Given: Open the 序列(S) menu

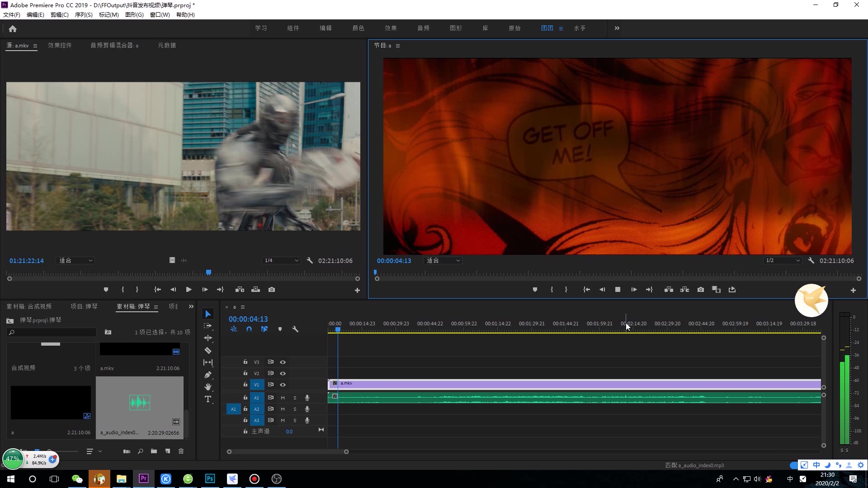Looking at the screenshot, I should coord(84,15).
